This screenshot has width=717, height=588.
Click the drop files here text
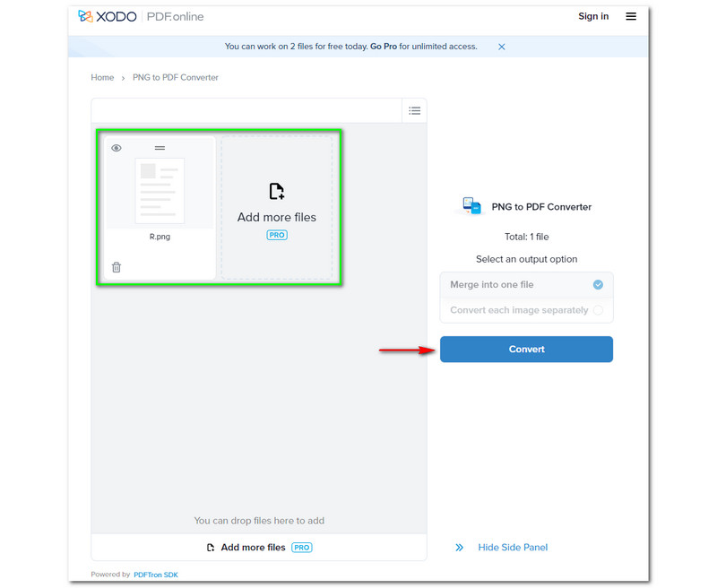(259, 521)
